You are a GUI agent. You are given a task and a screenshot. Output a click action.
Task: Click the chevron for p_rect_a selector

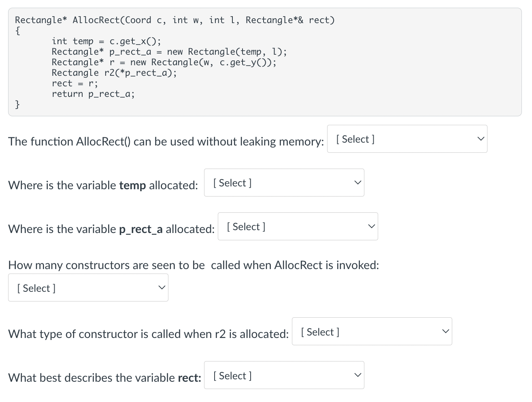tap(371, 226)
